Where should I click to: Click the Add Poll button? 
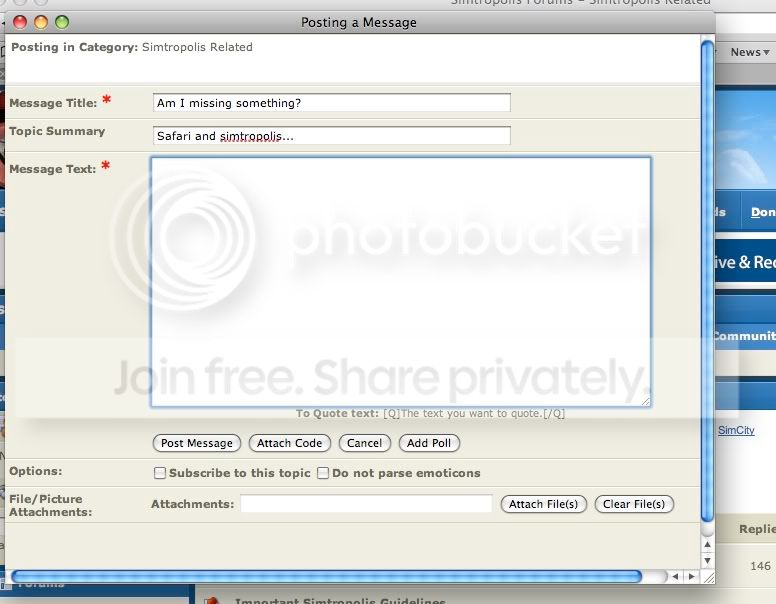pyautogui.click(x=429, y=443)
